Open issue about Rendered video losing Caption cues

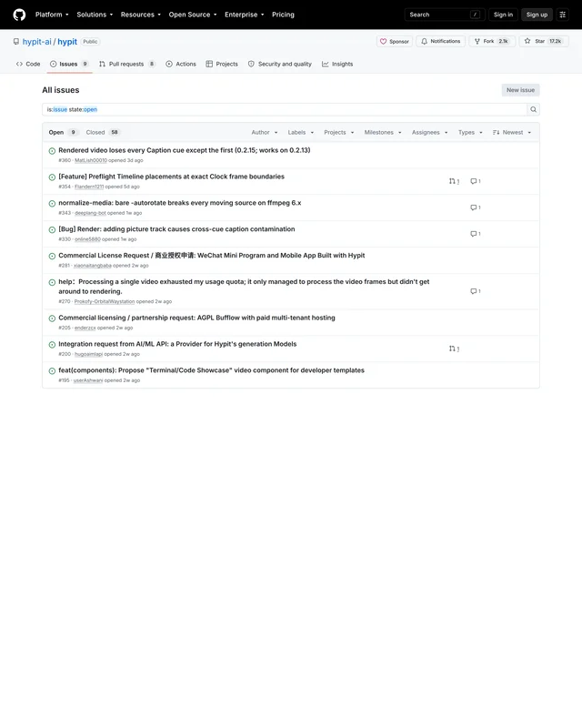point(185,150)
